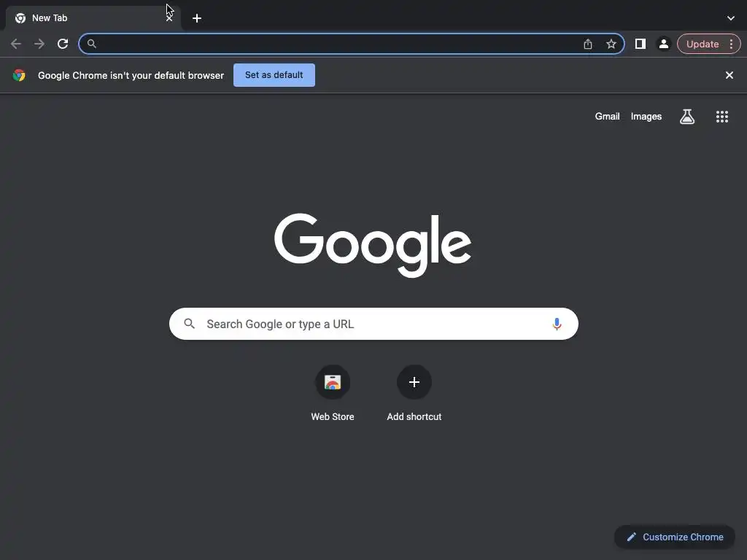The height and width of the screenshot is (560, 747).
Task: Click the Update button
Action: coord(703,44)
